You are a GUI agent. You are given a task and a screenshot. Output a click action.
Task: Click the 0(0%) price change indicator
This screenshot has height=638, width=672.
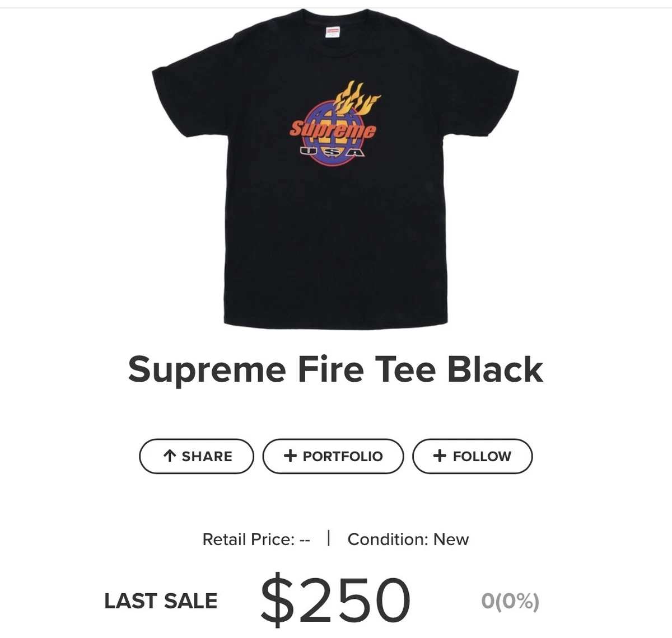(510, 601)
